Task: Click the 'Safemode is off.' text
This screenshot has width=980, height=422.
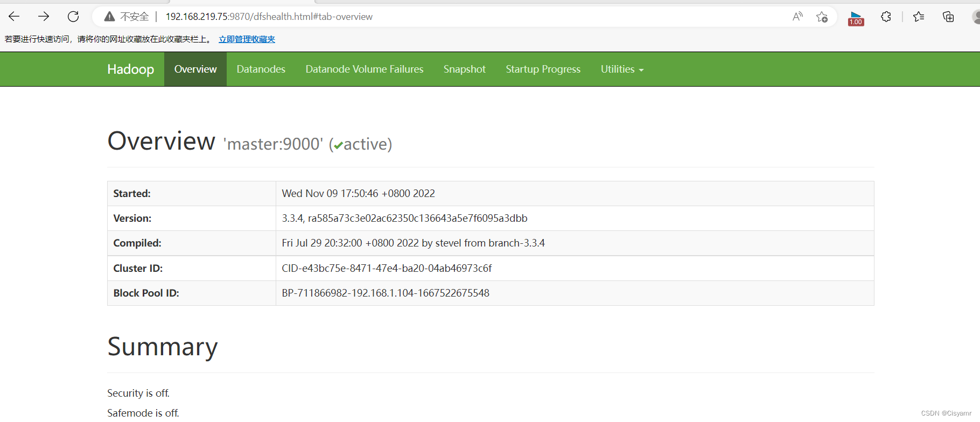Action: [143, 413]
